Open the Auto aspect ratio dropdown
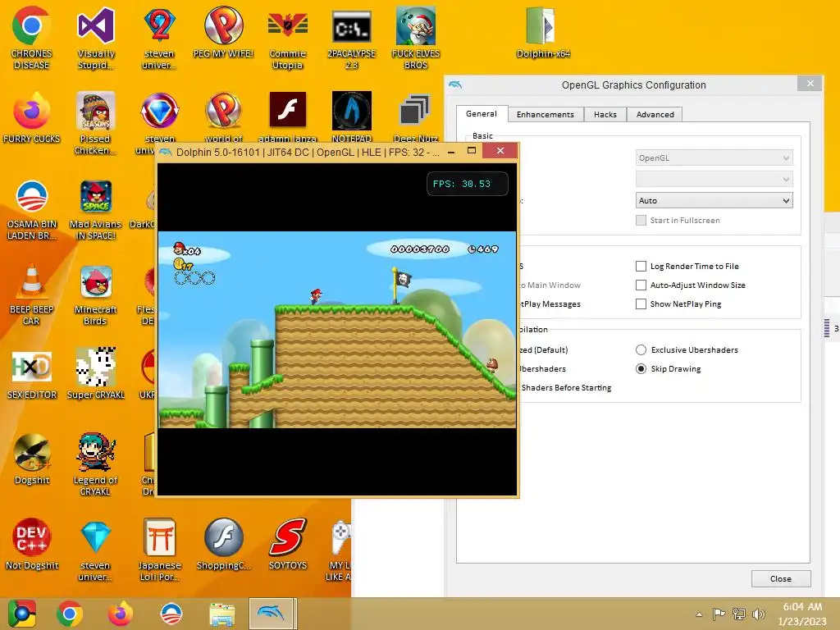Image resolution: width=840 pixels, height=630 pixels. click(x=714, y=200)
